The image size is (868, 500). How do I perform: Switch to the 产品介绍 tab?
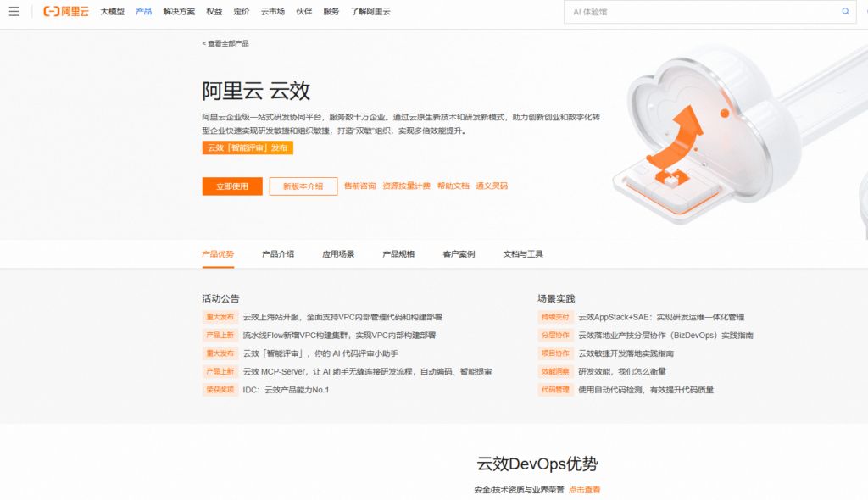(x=277, y=253)
